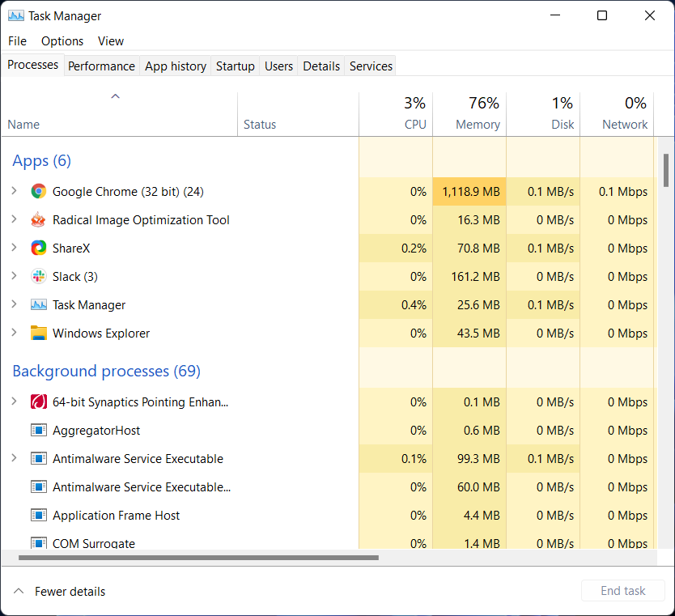Click the ShareX app icon
This screenshot has width=675, height=616.
click(39, 248)
